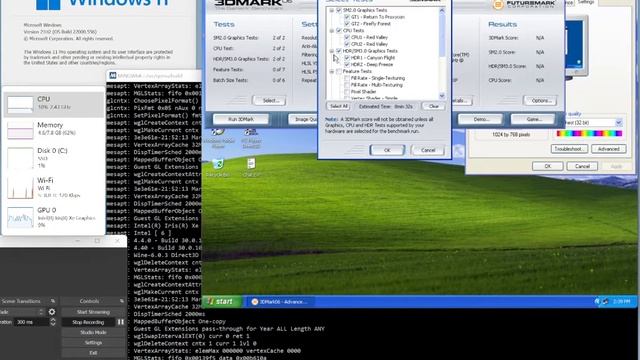640x360 pixels.
Task: Collapse CPU Tests tree node
Action: pos(332,31)
